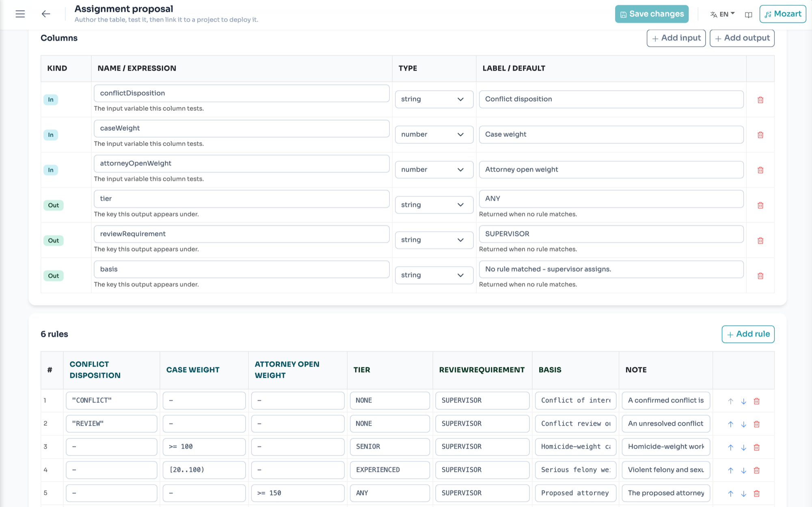
Task: Open type dropdown for conflictDisposition
Action: click(434, 99)
